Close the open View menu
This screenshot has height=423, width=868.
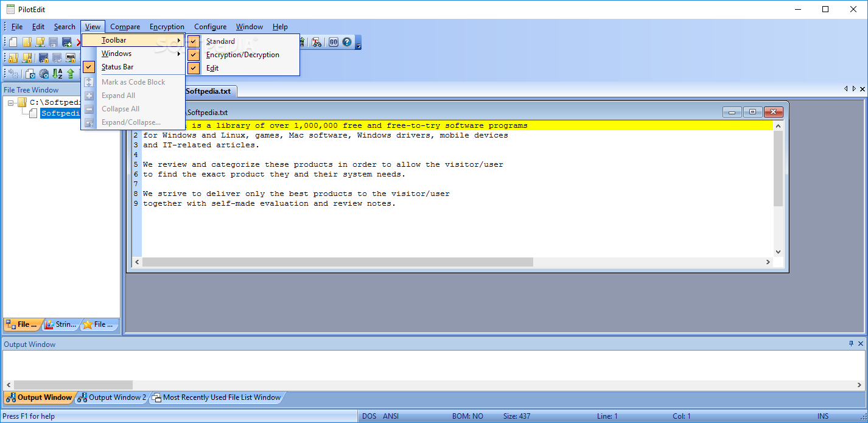(93, 27)
